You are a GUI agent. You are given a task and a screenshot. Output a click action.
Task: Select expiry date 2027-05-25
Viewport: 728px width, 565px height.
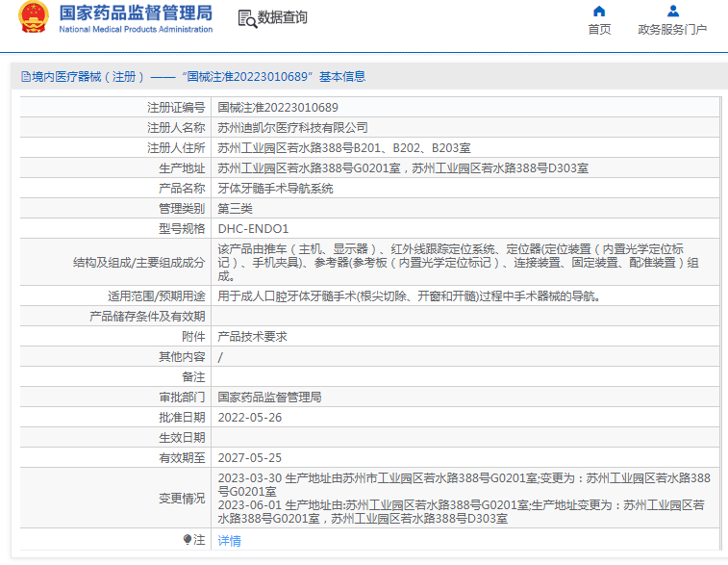pyautogui.click(x=250, y=457)
